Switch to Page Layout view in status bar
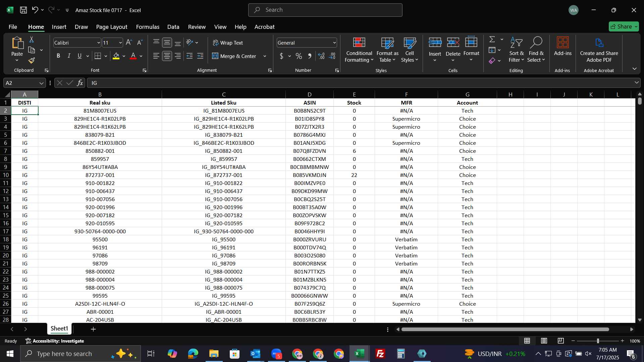 pyautogui.click(x=544, y=341)
